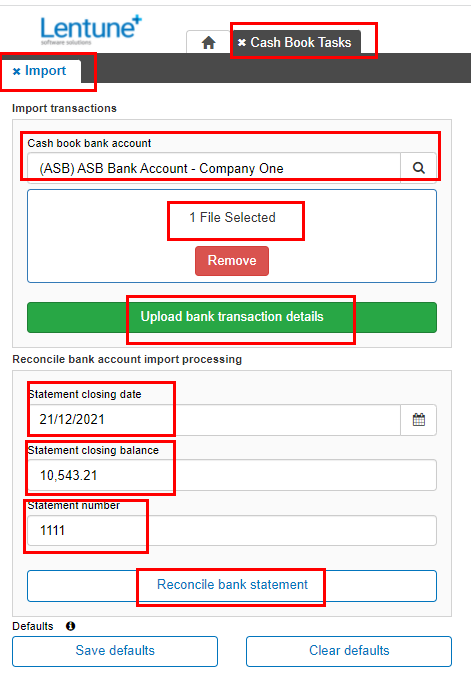Clear defaults for this form
This screenshot has width=471, height=700.
click(x=349, y=651)
